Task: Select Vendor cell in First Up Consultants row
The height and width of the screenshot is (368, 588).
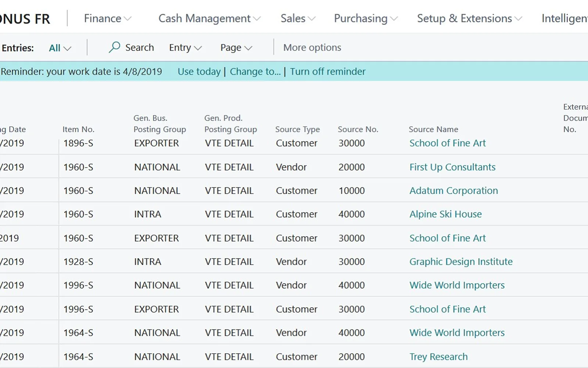Action: (291, 167)
